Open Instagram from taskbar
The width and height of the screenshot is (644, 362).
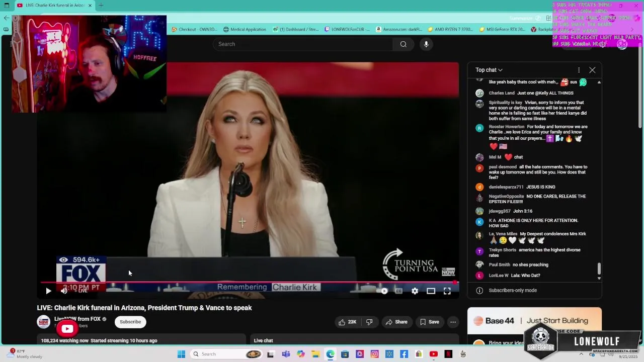[374, 354]
